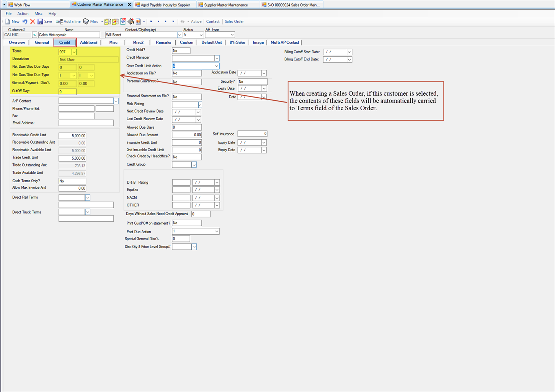Delete the record using the red X icon
This screenshot has width=555, height=392.
[x=33, y=21]
